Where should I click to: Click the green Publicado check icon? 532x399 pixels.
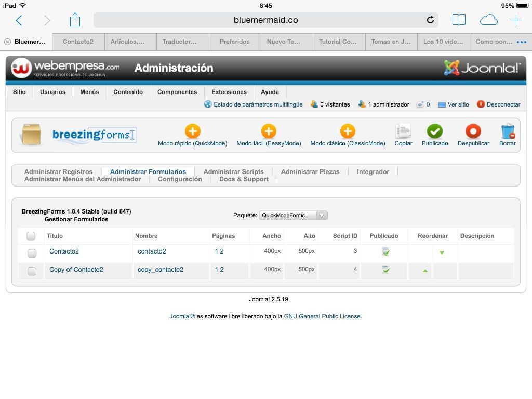point(435,131)
